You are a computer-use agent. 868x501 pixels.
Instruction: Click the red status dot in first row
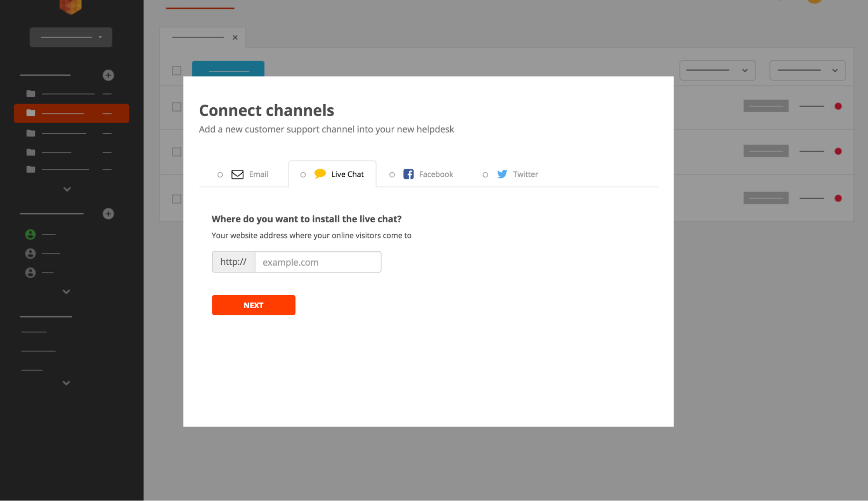click(x=838, y=106)
